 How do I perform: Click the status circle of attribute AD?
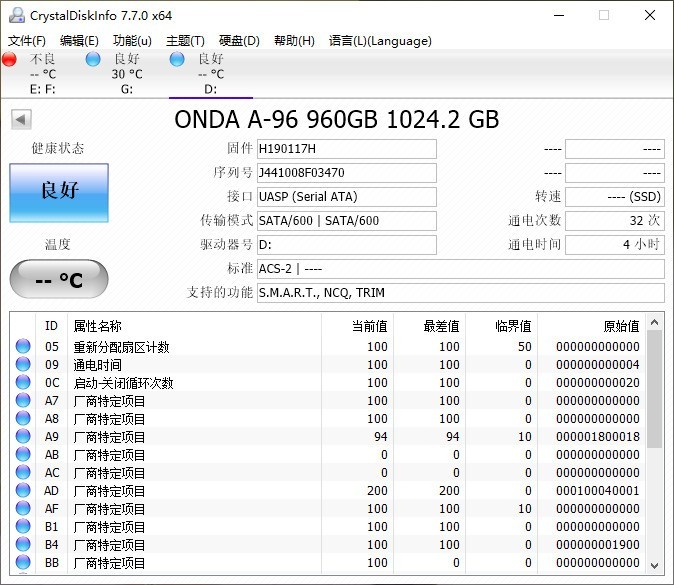tap(23, 490)
